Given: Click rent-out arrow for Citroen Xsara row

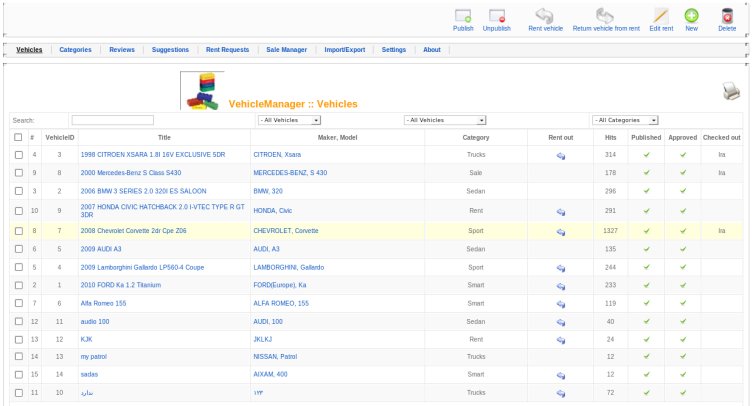Looking at the screenshot, I should (x=561, y=156).
